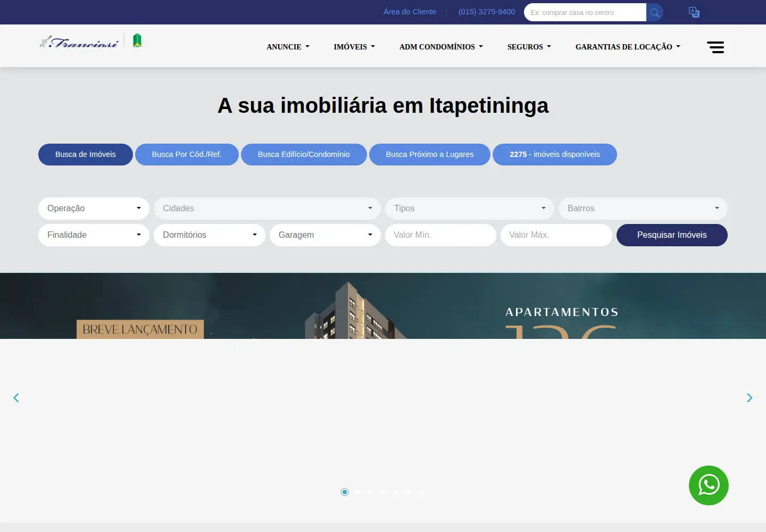Open the Cidades dropdown

click(267, 209)
